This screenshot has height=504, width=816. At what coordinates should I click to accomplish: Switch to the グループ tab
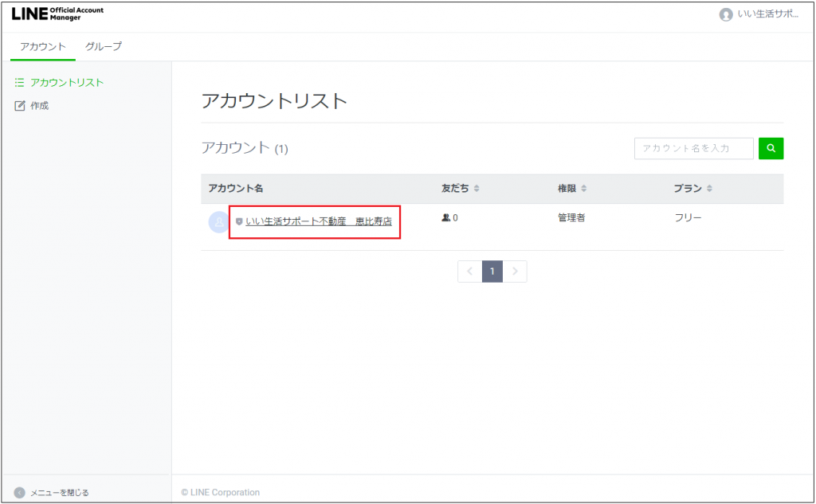pos(104,46)
